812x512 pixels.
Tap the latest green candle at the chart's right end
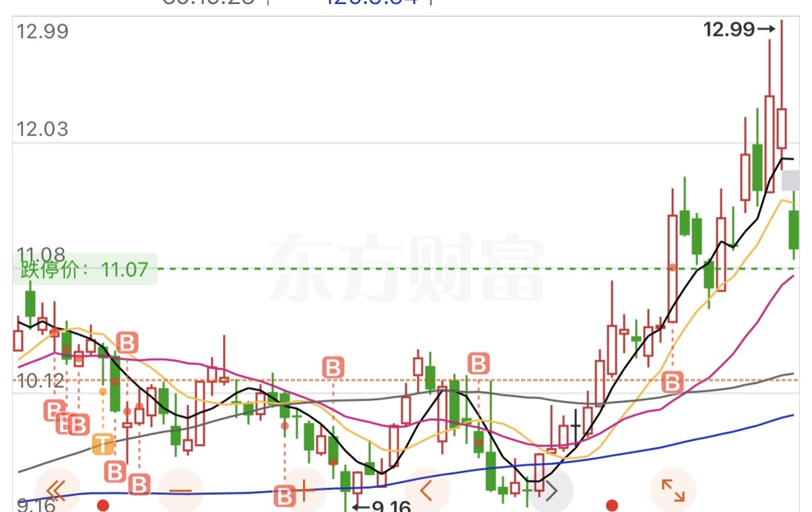pos(794,229)
